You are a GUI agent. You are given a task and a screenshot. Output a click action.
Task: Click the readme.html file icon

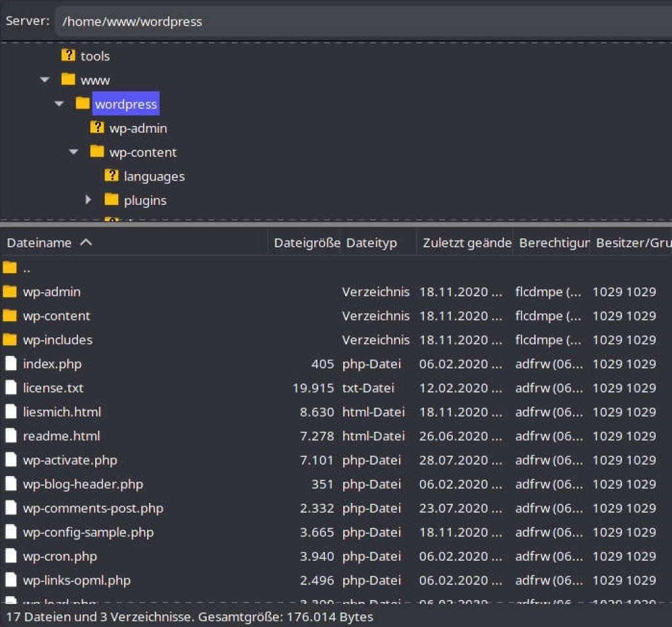point(10,436)
